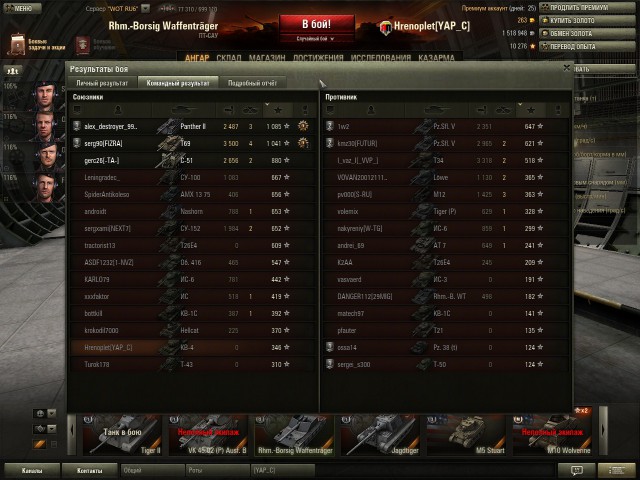Click enemy player row kmz30[FUTUR]
The width and height of the screenshot is (640, 480).
coord(447,143)
